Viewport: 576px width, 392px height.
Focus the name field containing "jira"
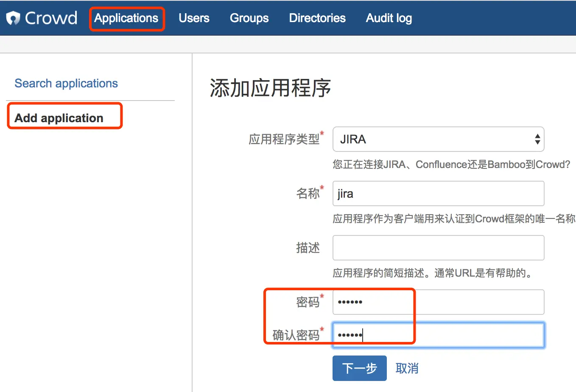click(438, 193)
